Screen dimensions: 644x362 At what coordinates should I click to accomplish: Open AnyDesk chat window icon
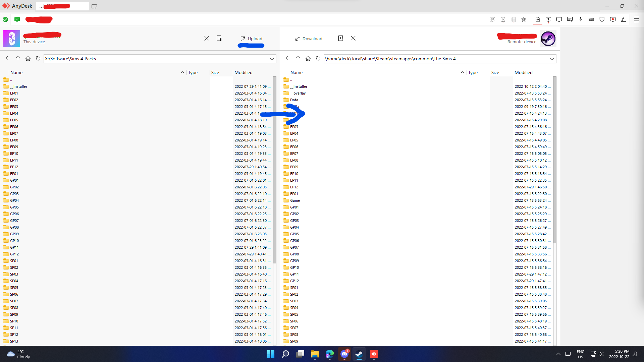[570, 19]
